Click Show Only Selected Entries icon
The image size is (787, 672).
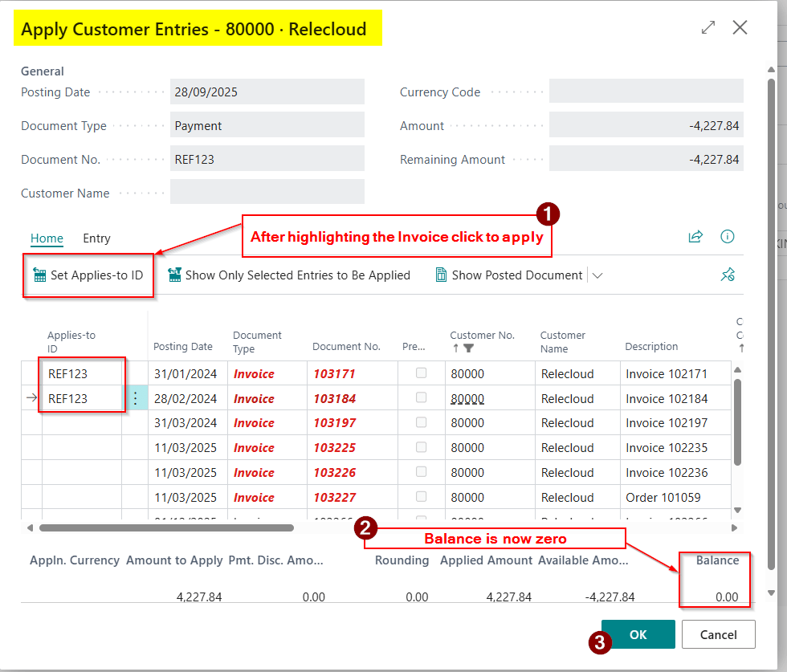coord(174,275)
